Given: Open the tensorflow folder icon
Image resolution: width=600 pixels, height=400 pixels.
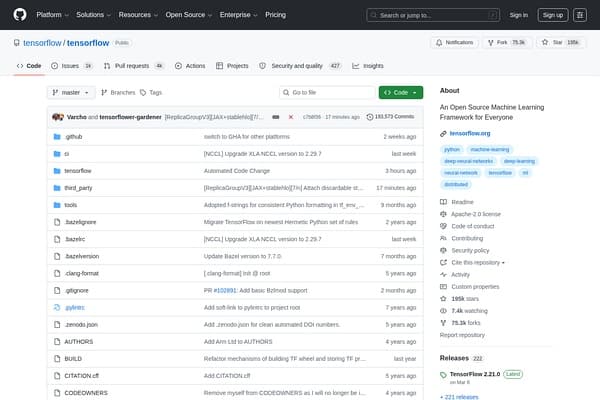Looking at the screenshot, I should tap(57, 171).
